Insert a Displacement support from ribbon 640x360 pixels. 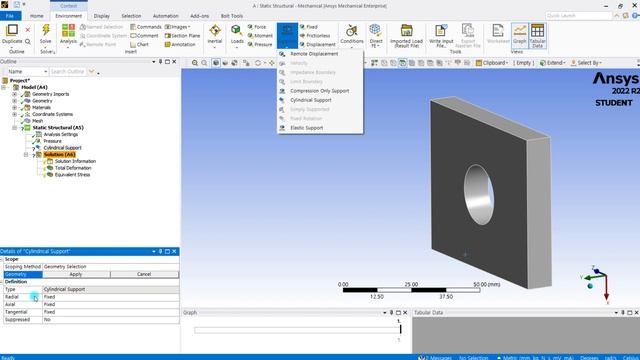[x=318, y=44]
